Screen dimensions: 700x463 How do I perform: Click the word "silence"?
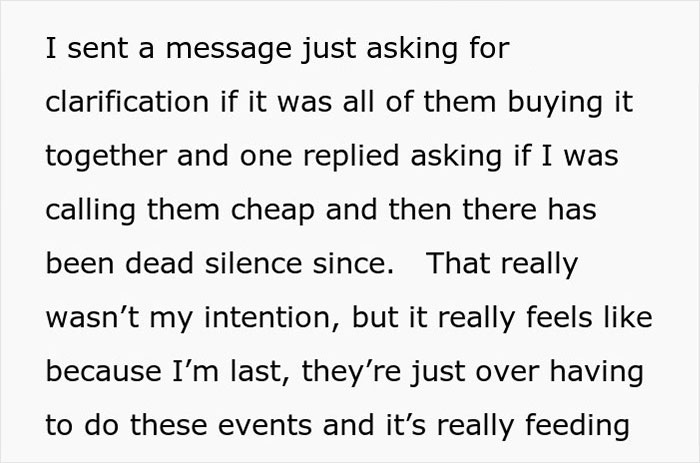[253, 263]
